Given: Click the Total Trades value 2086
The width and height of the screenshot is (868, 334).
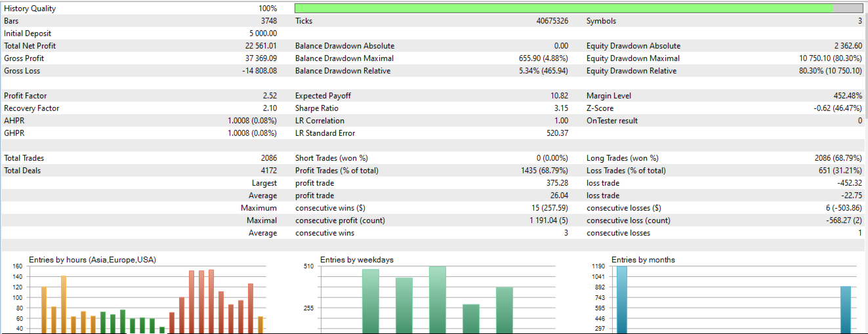Looking at the screenshot, I should tap(269, 158).
